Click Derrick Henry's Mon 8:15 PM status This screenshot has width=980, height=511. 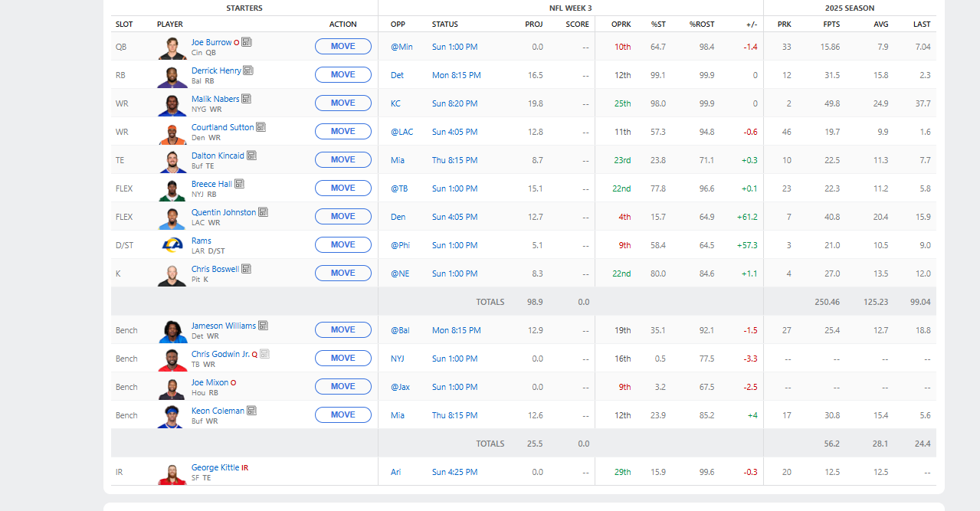coord(457,75)
